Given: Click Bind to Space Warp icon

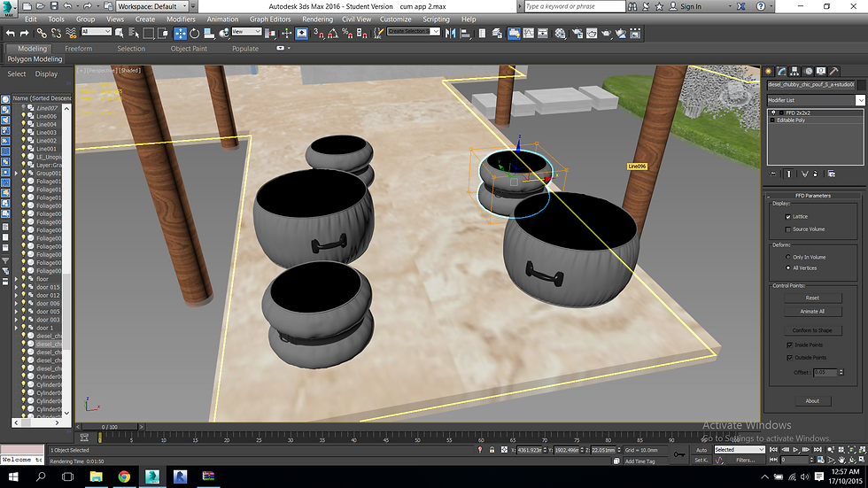Looking at the screenshot, I should pos(71,34).
